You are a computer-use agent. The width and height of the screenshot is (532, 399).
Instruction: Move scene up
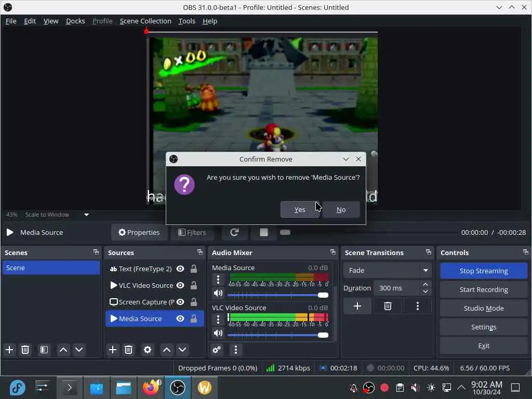[63, 350]
